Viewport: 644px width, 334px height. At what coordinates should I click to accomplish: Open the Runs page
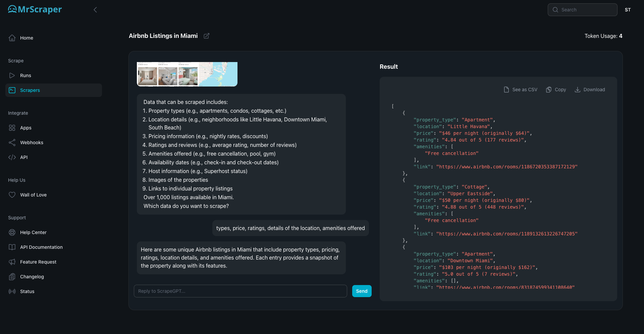[54, 75]
